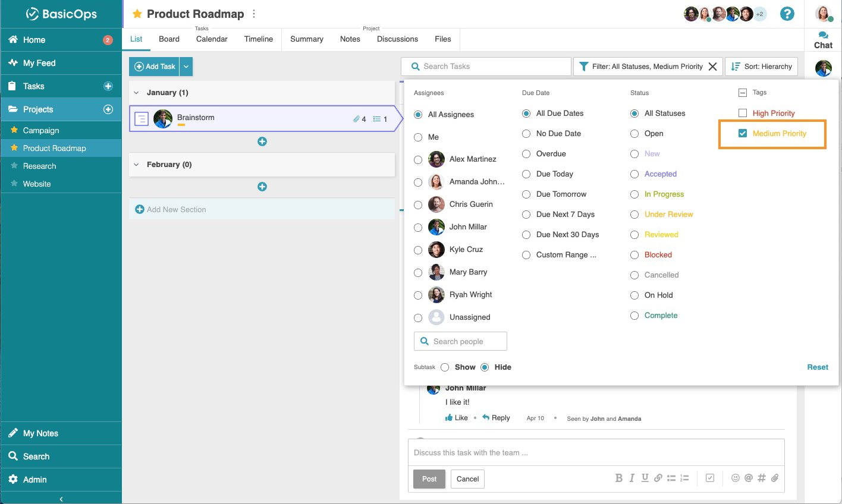Switch to the Board tab
The image size is (842, 504).
click(x=169, y=39)
